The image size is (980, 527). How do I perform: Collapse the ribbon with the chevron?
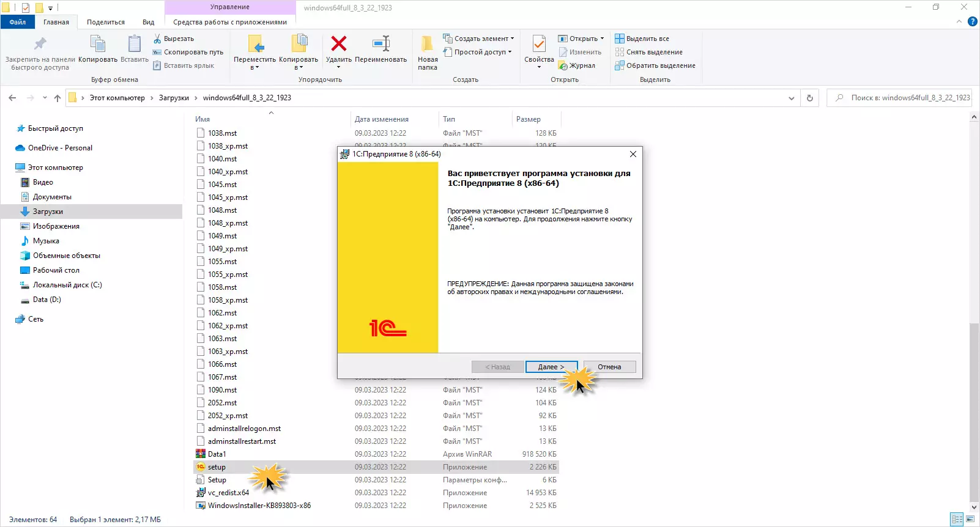[x=959, y=22]
